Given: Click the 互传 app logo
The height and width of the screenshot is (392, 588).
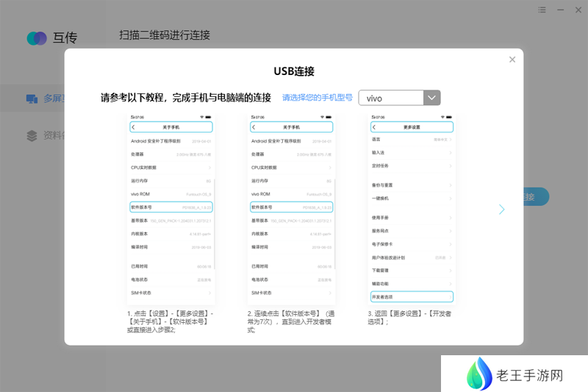Looking at the screenshot, I should (37, 38).
